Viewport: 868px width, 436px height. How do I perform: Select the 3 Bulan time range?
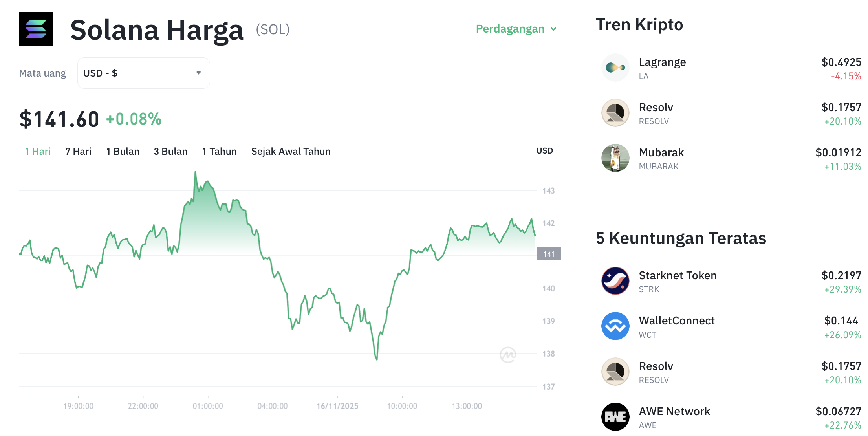(x=170, y=151)
